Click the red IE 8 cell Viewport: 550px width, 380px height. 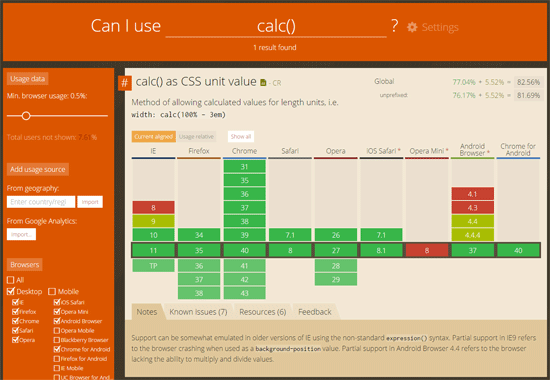click(153, 208)
